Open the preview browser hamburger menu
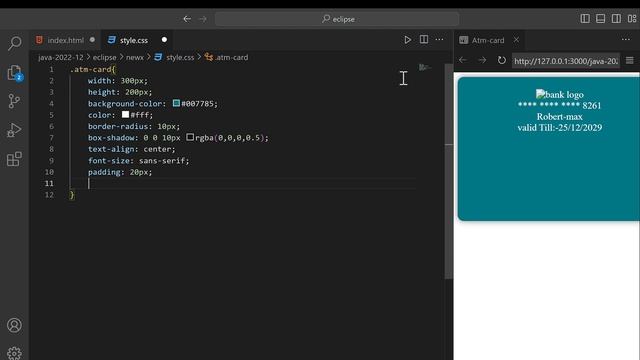This screenshot has height=360, width=640. pos(630,60)
